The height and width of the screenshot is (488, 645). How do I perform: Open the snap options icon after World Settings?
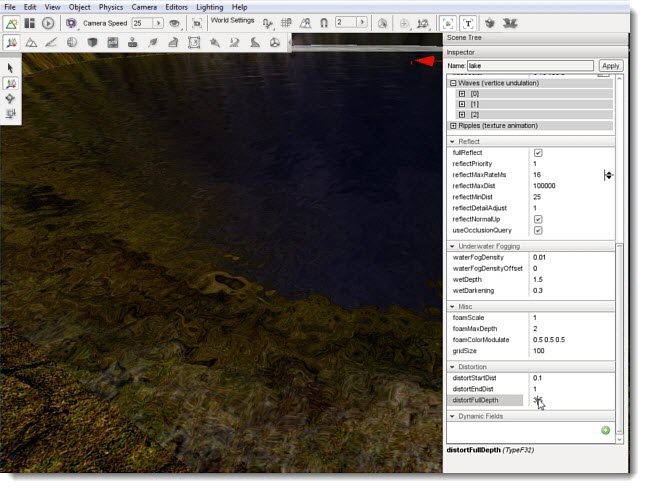click(268, 23)
